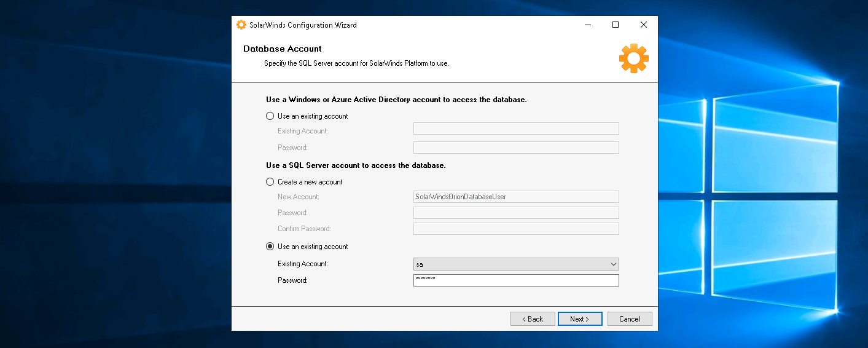Click the large orange gear logo
The height and width of the screenshot is (348, 868).
[x=633, y=59]
